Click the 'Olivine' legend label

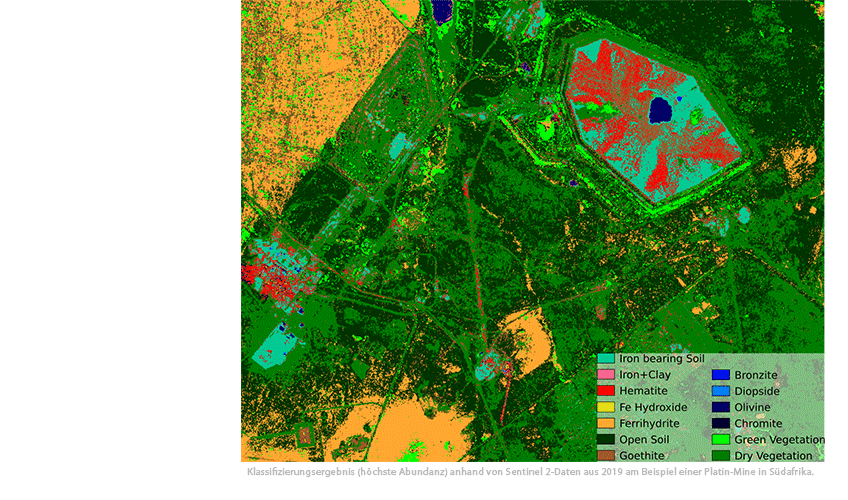[752, 408]
